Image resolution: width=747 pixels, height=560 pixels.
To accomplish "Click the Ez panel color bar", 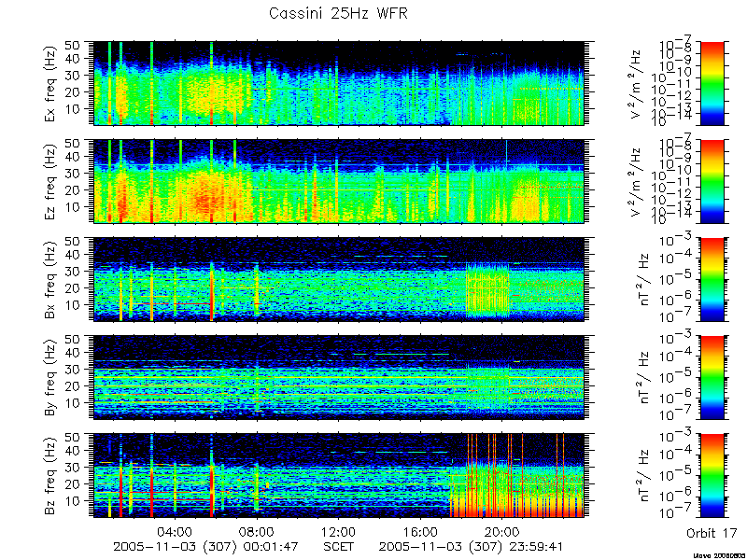I will [712, 181].
